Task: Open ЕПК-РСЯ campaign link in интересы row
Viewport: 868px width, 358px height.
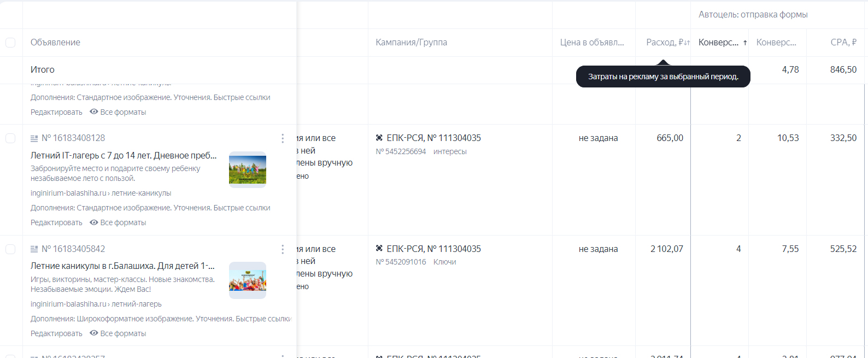Action: [x=433, y=138]
